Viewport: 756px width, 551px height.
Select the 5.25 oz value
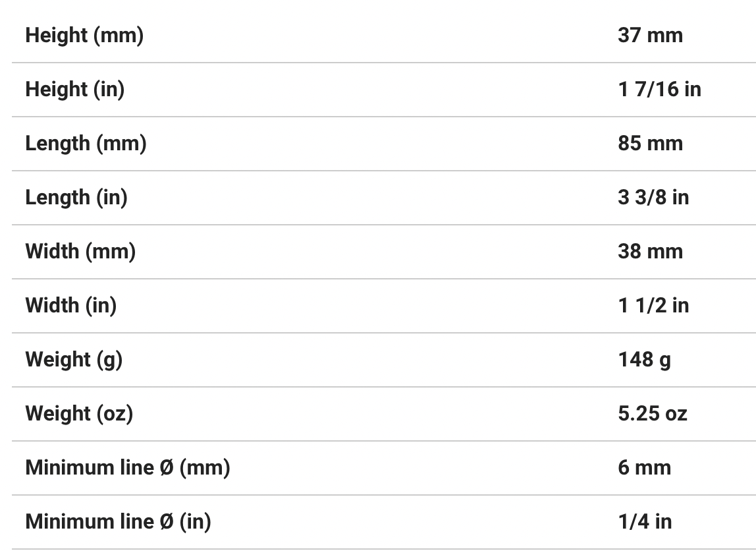(x=652, y=413)
